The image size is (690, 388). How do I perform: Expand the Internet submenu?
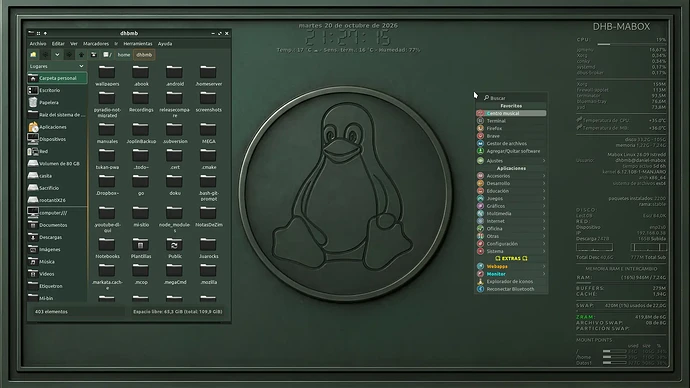[511, 221]
